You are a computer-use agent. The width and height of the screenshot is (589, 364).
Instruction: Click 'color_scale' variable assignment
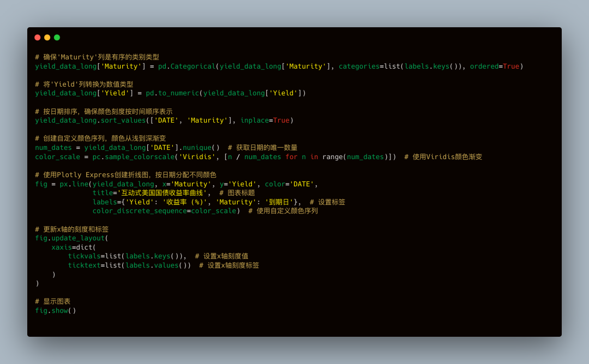[57, 157]
